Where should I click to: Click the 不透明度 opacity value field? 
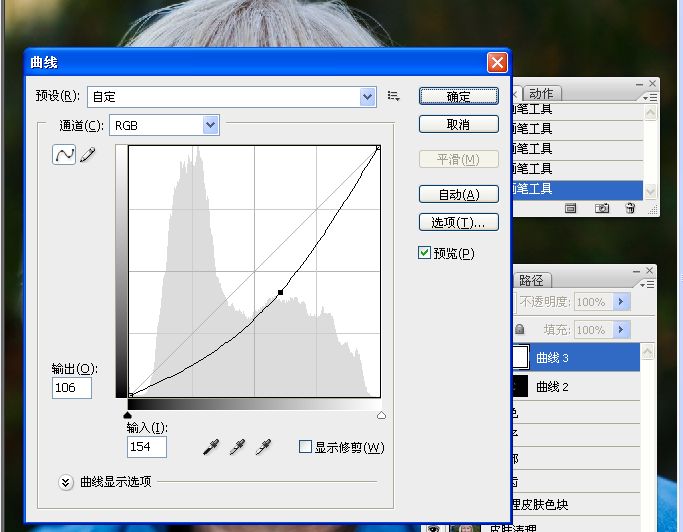point(593,302)
